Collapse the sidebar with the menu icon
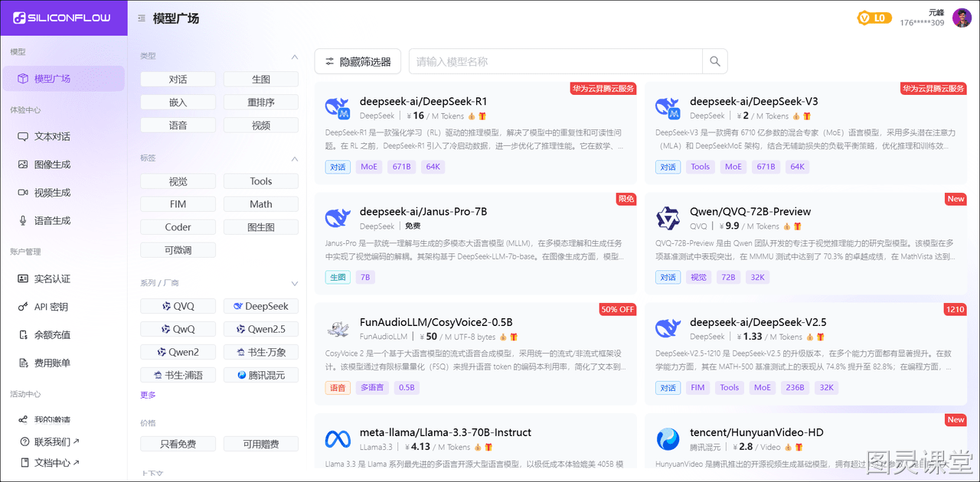Image resolution: width=980 pixels, height=482 pixels. pos(142,18)
